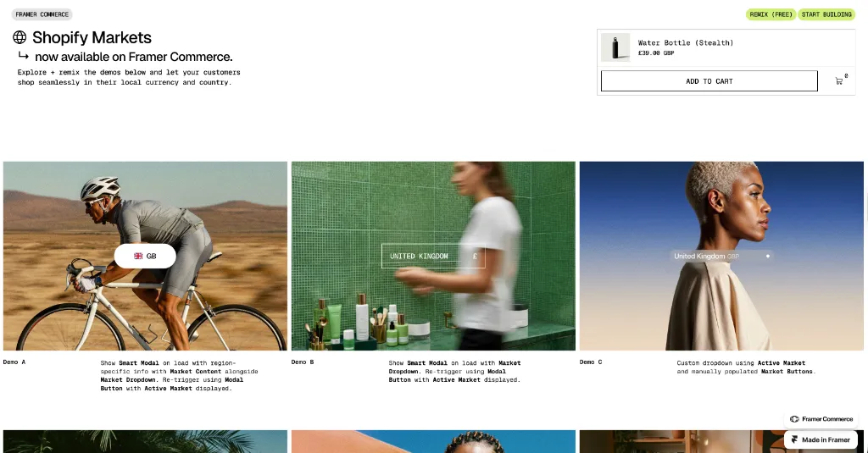This screenshot has width=868, height=453.
Task: Click the icon in the bottom-right Framer Commerce badge
Action: 794,419
